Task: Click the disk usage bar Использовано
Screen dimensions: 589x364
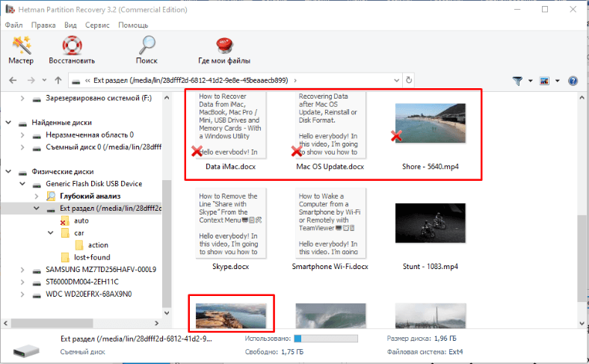Action: point(326,339)
